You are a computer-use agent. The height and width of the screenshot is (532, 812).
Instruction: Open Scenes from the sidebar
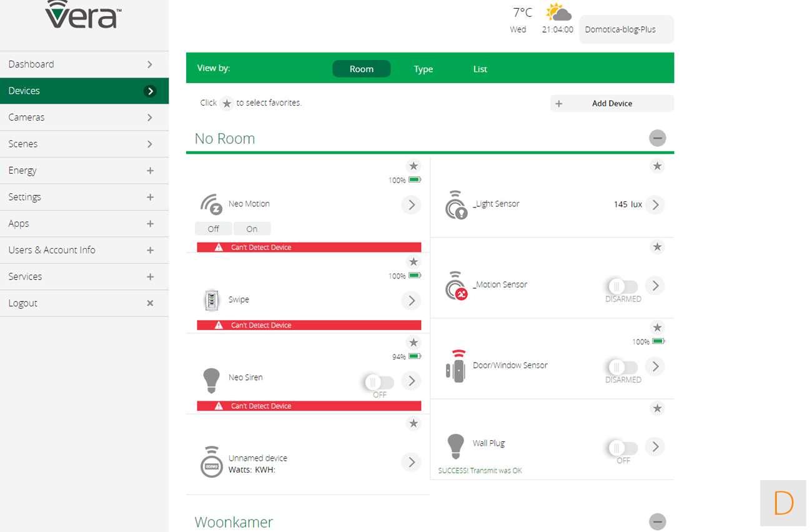click(84, 144)
